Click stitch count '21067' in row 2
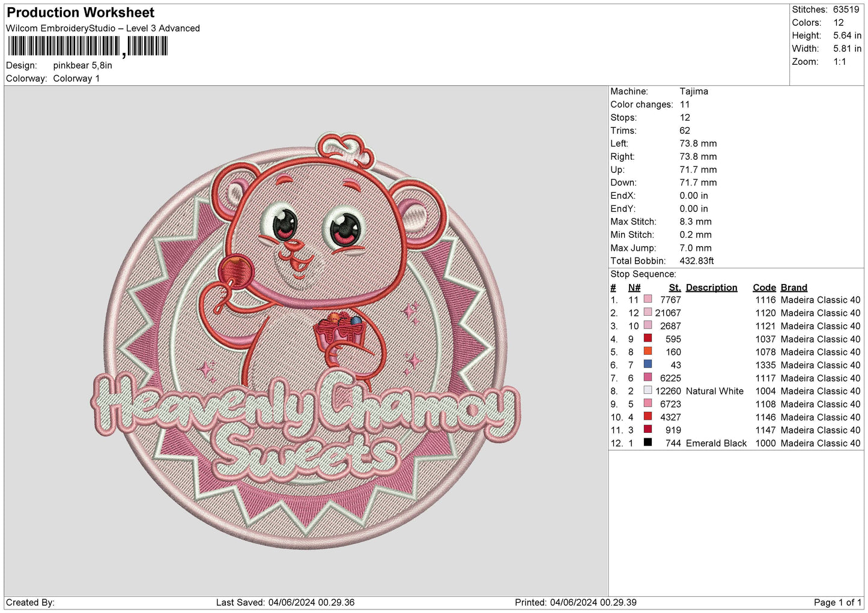The height and width of the screenshot is (613, 868). click(668, 313)
